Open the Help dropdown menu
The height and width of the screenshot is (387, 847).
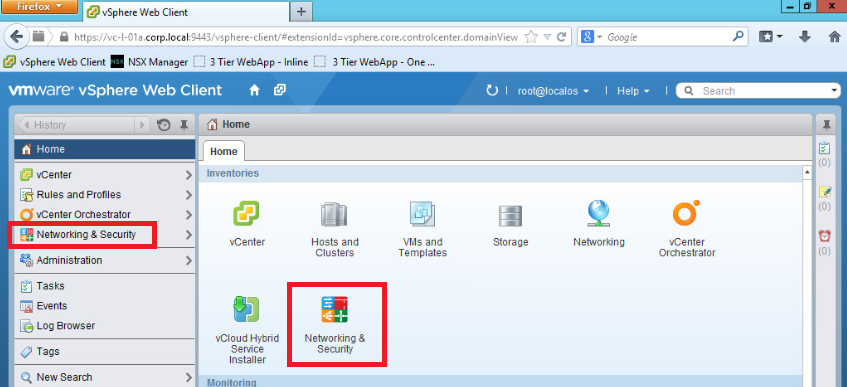pos(633,91)
